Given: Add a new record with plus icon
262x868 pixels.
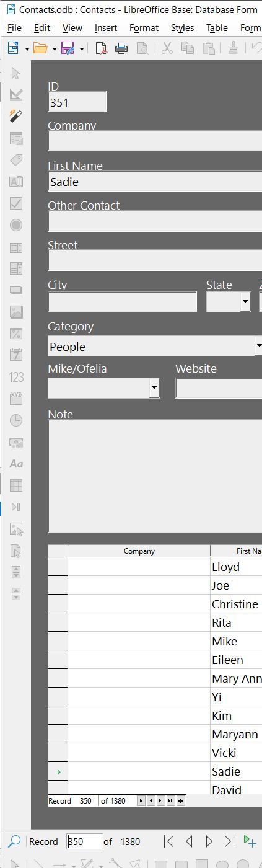Looking at the screenshot, I should (250, 841).
